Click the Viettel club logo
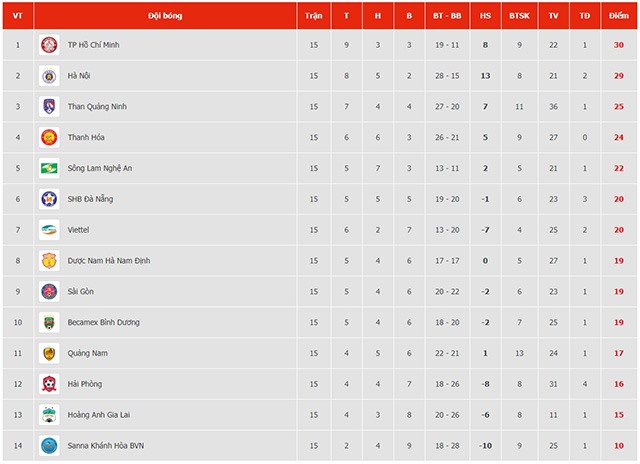This screenshot has width=640, height=464. point(49,230)
